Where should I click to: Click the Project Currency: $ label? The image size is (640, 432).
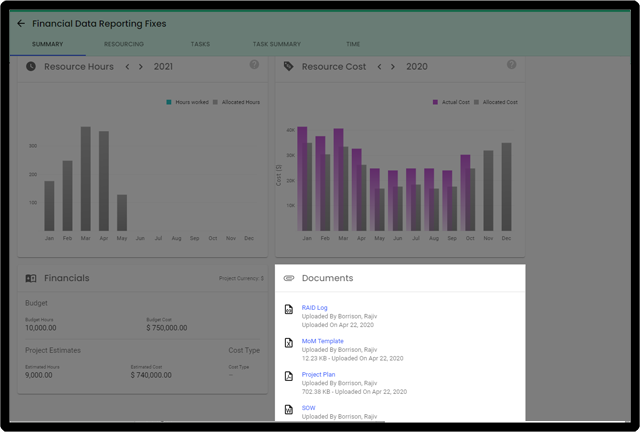[x=241, y=278]
